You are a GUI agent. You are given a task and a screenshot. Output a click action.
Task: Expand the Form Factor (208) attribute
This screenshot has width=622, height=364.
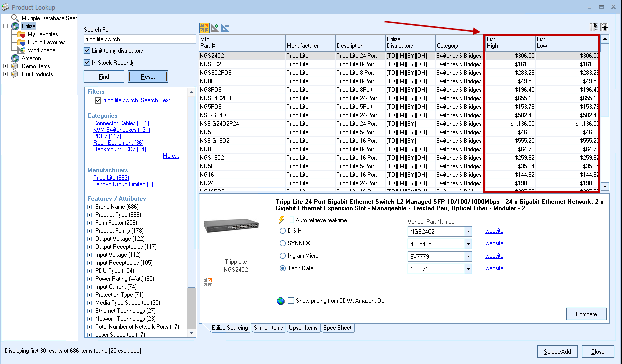pyautogui.click(x=90, y=223)
